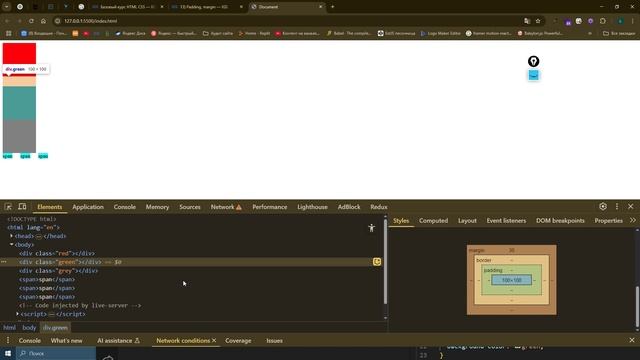Open the Redux panel
The height and width of the screenshot is (360, 640).
pyautogui.click(x=379, y=207)
